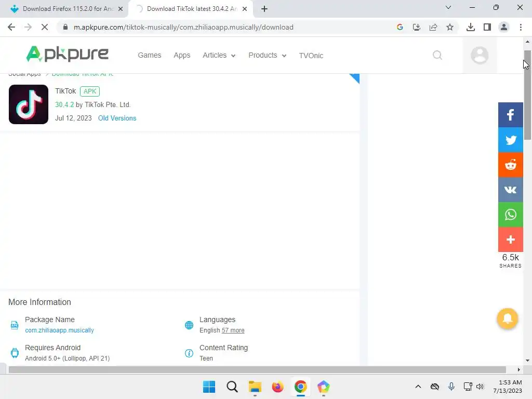The image size is (532, 399).
Task: Click the vertical scrollbar thumb
Action: tap(527, 95)
